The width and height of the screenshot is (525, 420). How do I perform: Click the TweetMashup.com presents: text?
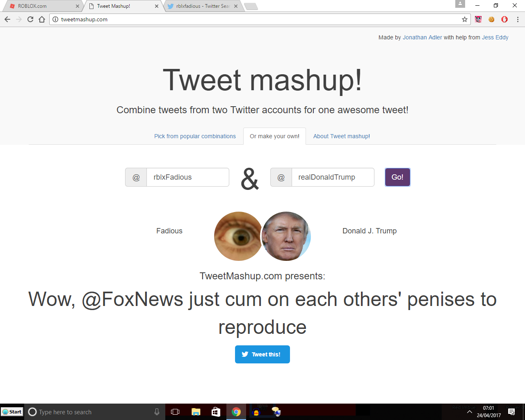(x=262, y=276)
